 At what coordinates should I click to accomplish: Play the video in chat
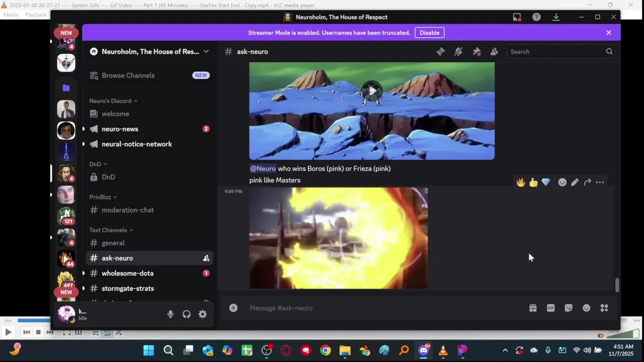click(372, 91)
